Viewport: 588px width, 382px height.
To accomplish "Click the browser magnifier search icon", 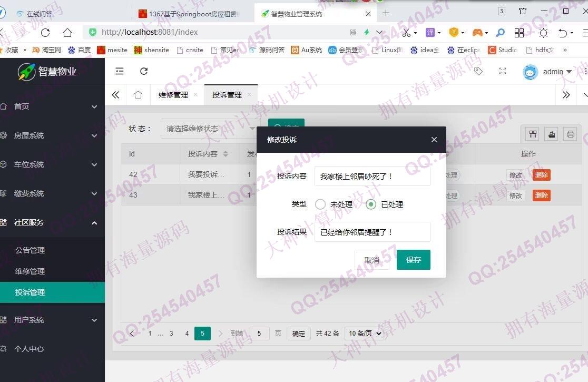I will point(500,33).
